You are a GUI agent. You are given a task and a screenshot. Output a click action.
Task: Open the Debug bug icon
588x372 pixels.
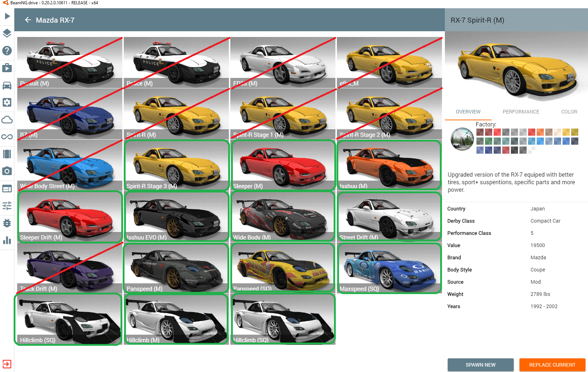pos(7,223)
